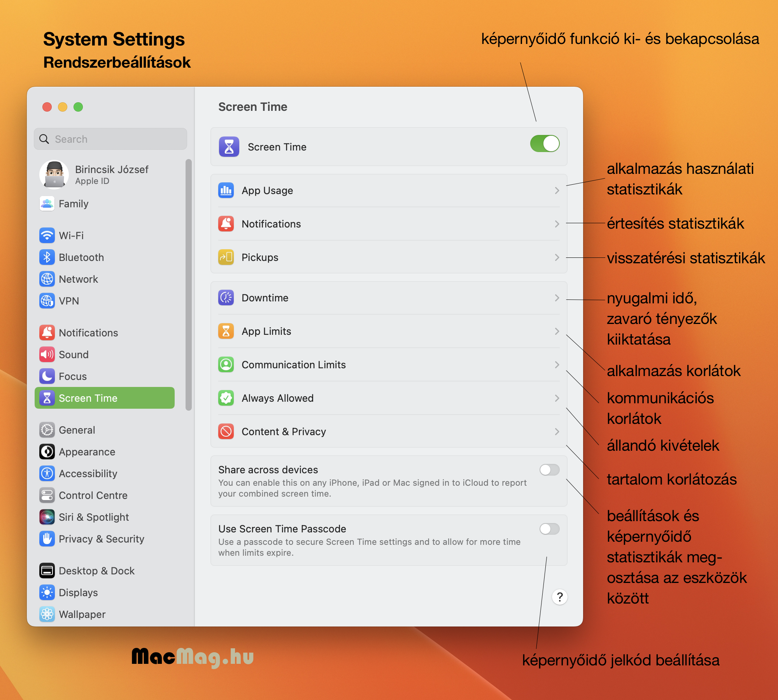Click the sidebar scrollbar

[x=189, y=285]
